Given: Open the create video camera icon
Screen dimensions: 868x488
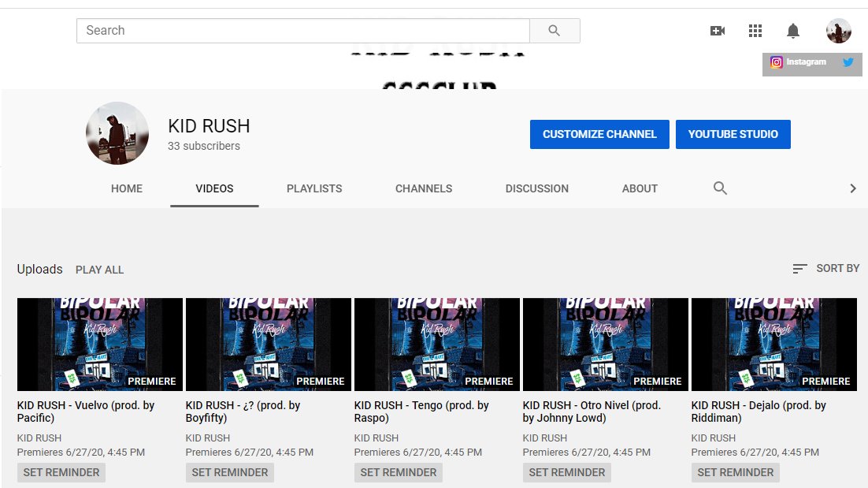Looking at the screenshot, I should coord(718,31).
